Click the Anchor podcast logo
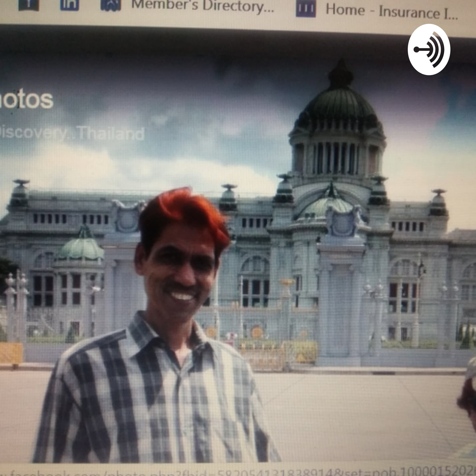 click(x=429, y=49)
